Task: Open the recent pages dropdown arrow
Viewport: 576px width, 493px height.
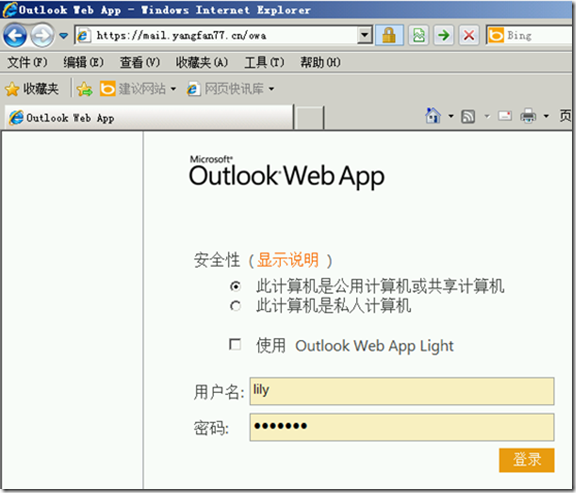Action: (x=64, y=36)
